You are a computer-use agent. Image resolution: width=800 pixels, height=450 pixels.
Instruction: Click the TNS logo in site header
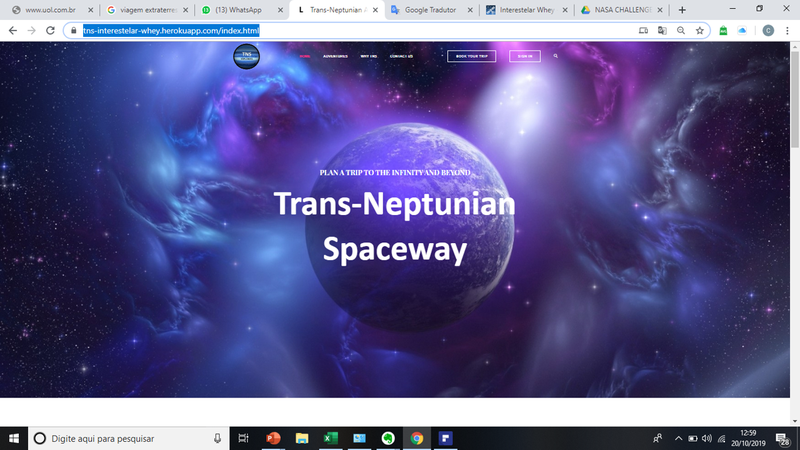click(245, 57)
